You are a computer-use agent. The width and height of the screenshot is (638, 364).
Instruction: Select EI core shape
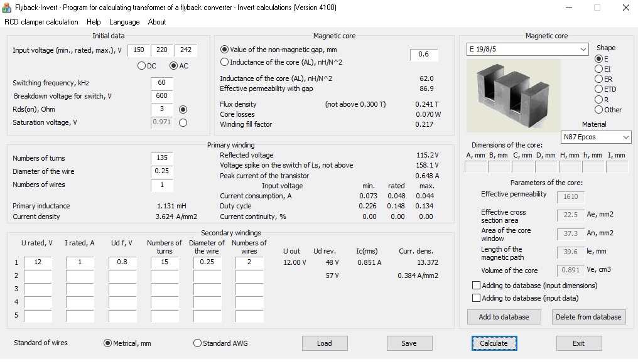(x=598, y=69)
